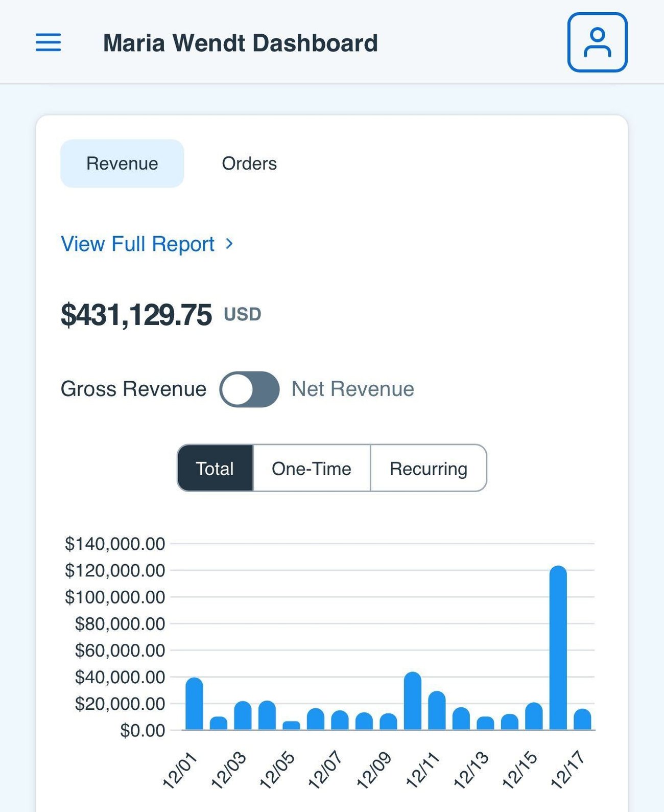Viewport: 664px width, 812px height.
Task: Click the smallest bar on 12/05
Action: coord(291,726)
